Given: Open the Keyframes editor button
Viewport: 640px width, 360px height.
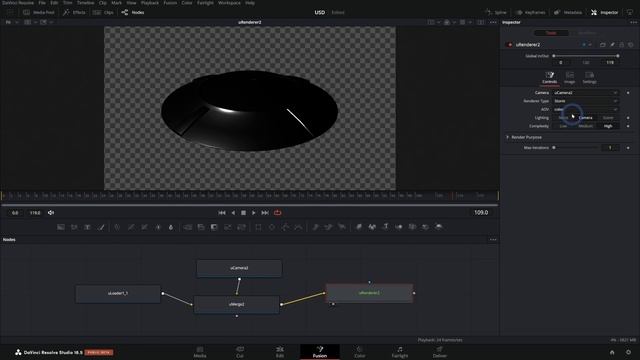Looking at the screenshot, I should [531, 12].
